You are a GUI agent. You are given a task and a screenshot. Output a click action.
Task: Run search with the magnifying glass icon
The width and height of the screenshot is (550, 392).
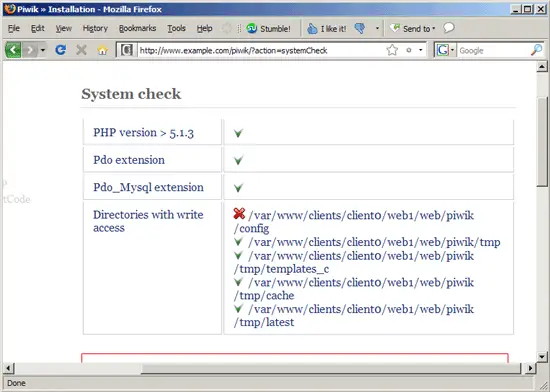pos(536,50)
